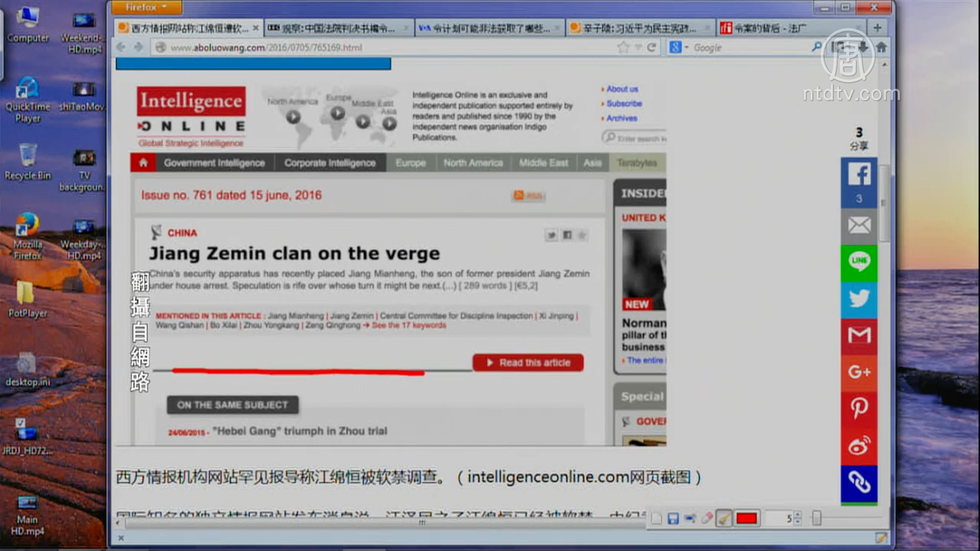Click the LINE share icon
Screen dimensions: 980x551
(x=859, y=261)
